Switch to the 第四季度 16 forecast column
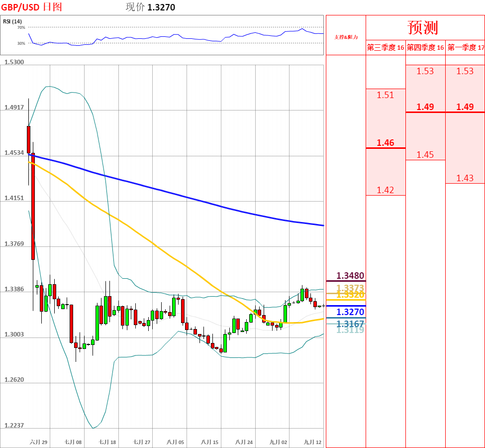This screenshot has height=448, width=485. click(x=425, y=48)
